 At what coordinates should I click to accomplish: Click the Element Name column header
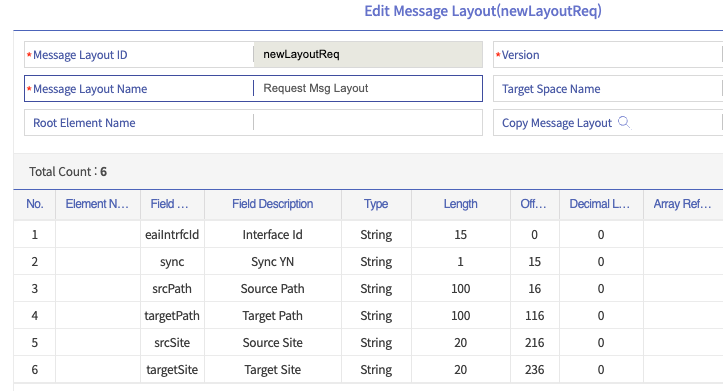point(97,204)
